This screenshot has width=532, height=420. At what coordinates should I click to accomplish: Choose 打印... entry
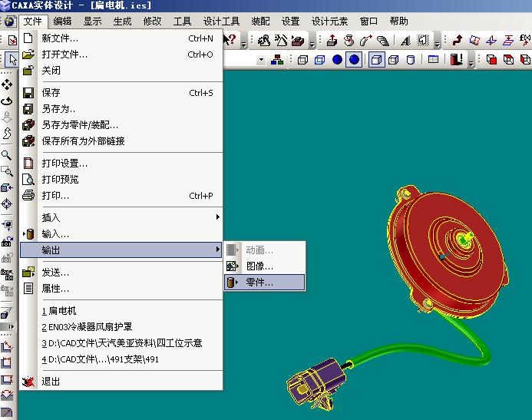tap(121, 196)
